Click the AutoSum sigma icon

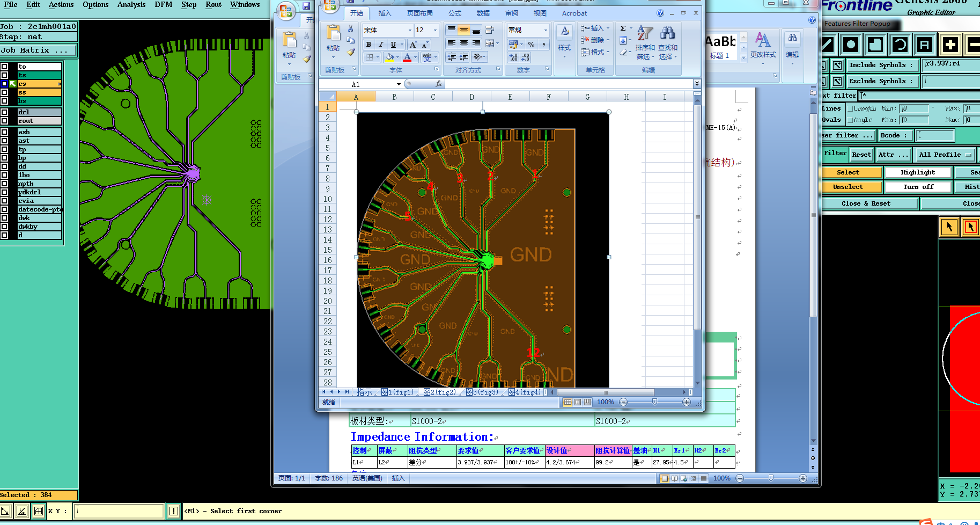click(x=623, y=28)
